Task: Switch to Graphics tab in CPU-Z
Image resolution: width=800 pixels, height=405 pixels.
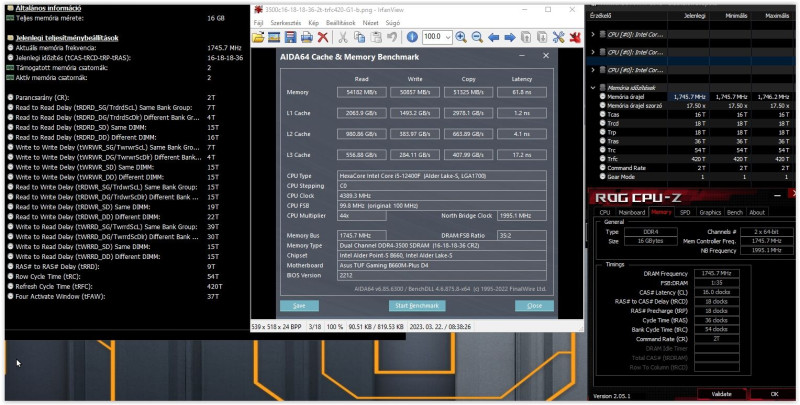Action: click(710, 212)
